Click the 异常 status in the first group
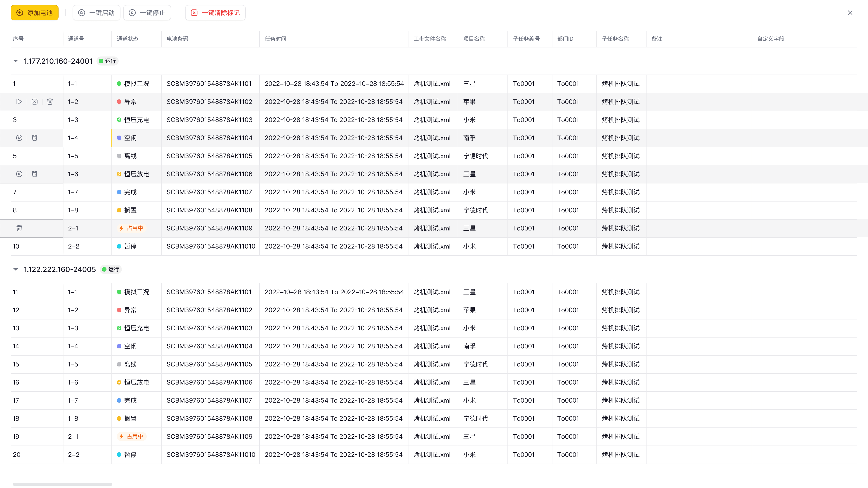 127,102
